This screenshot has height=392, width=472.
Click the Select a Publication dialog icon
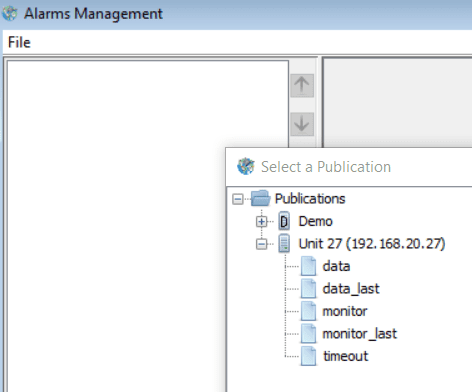246,166
